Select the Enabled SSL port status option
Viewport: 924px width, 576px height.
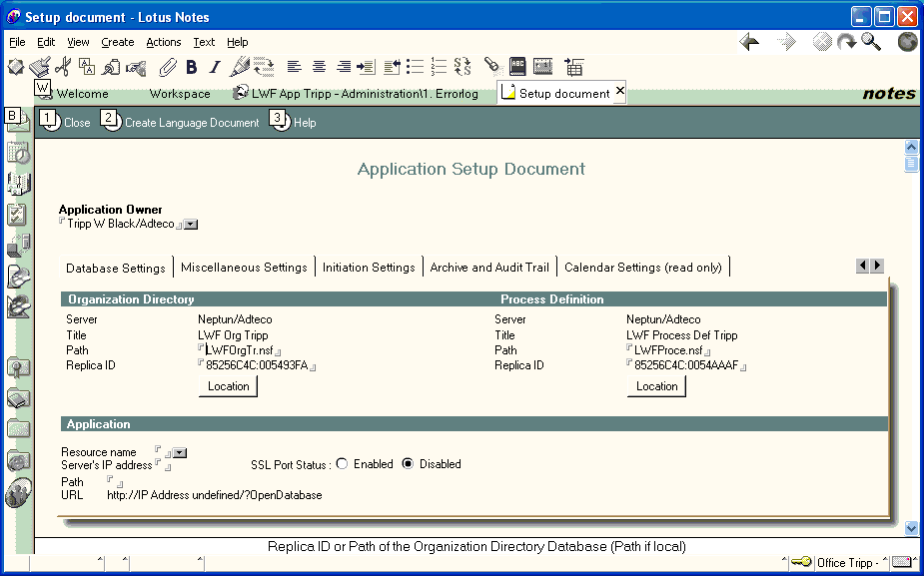[342, 464]
